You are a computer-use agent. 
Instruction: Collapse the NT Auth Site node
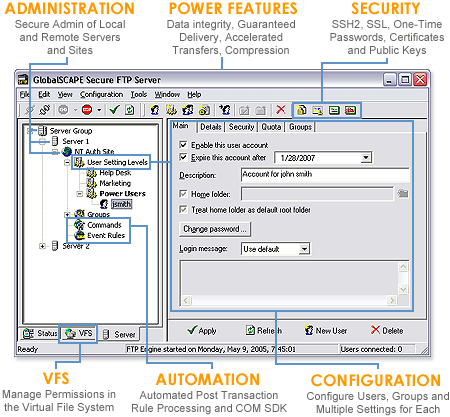[55, 152]
